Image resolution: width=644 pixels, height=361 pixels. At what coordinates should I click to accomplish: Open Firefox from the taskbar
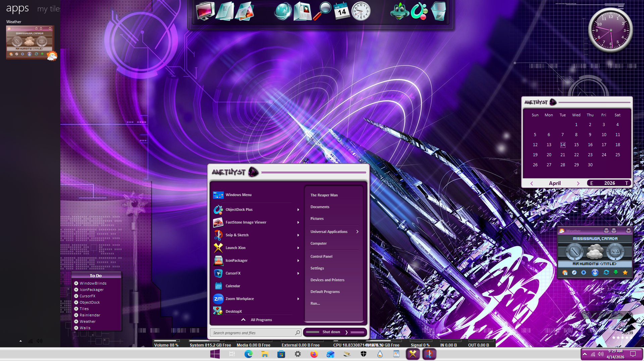[x=314, y=354]
